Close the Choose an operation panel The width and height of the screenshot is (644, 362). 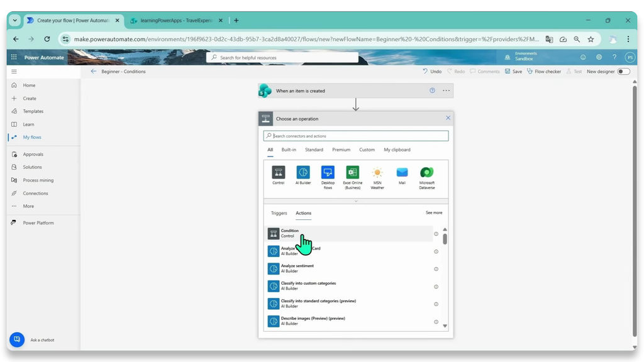click(448, 118)
